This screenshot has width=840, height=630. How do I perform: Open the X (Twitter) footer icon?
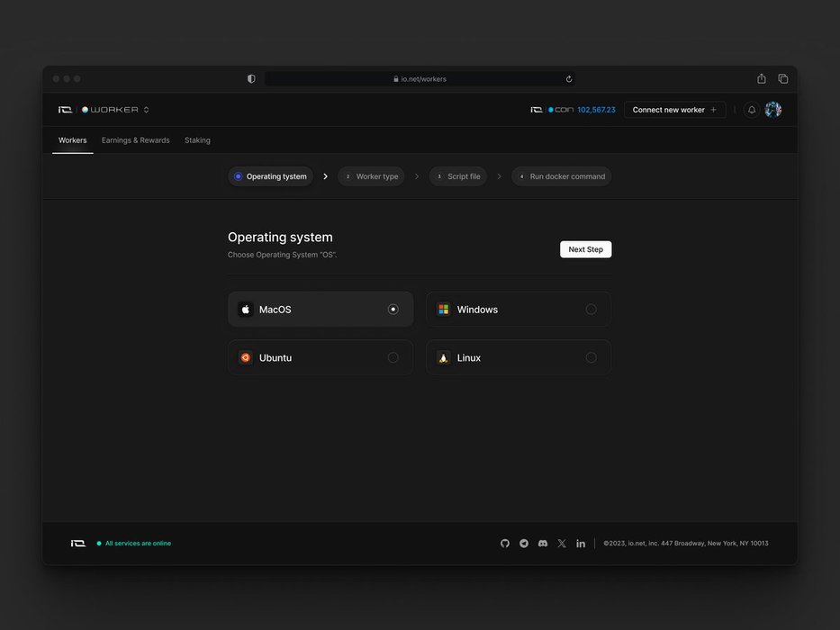click(x=562, y=544)
